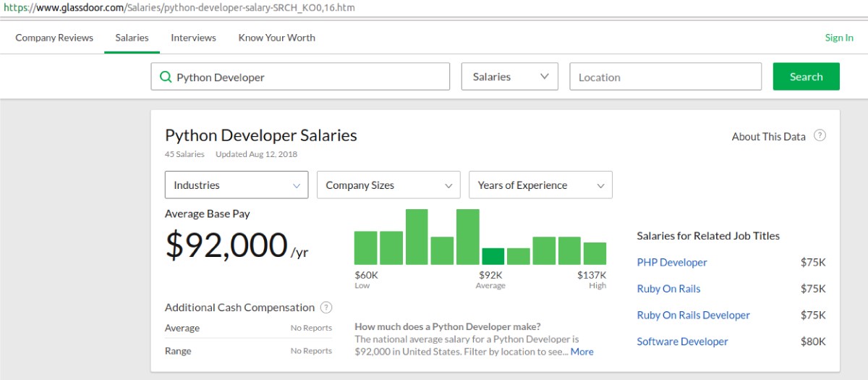Open the Salaries search type dropdown
Image resolution: width=868 pixels, height=380 pixels.
coord(509,77)
